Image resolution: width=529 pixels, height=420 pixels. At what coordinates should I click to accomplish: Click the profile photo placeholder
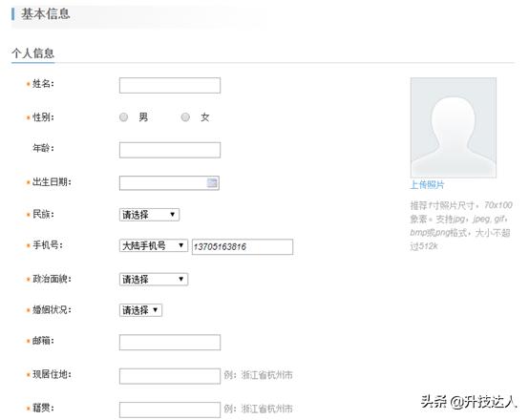[454, 128]
